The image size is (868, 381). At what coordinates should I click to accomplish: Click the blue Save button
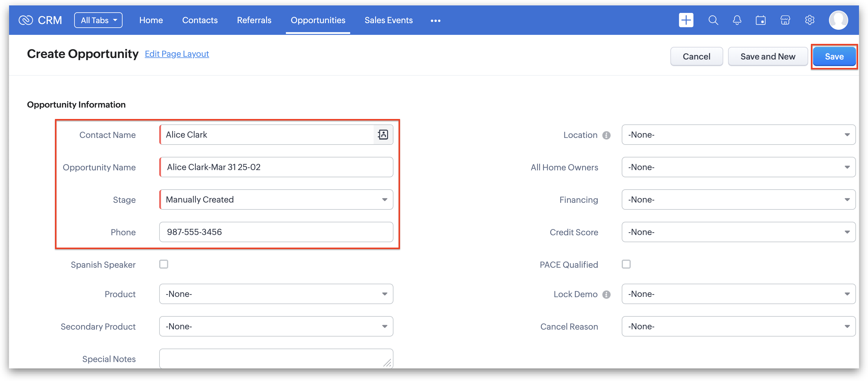pyautogui.click(x=834, y=57)
